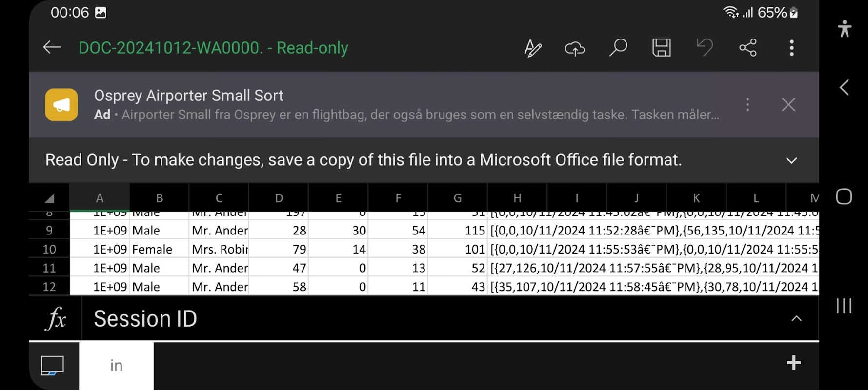
Task: Tap the fx function button
Action: point(56,318)
